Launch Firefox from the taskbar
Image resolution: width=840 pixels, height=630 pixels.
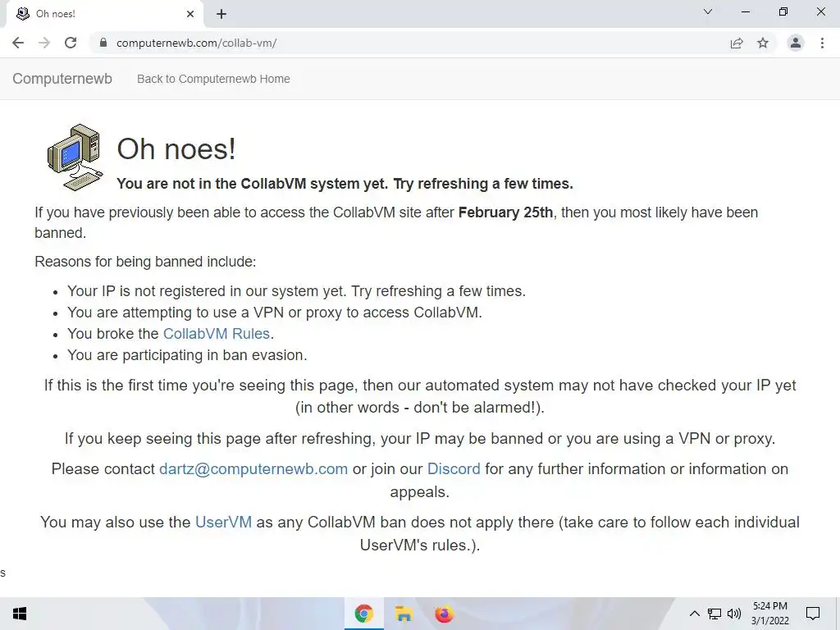(444, 614)
